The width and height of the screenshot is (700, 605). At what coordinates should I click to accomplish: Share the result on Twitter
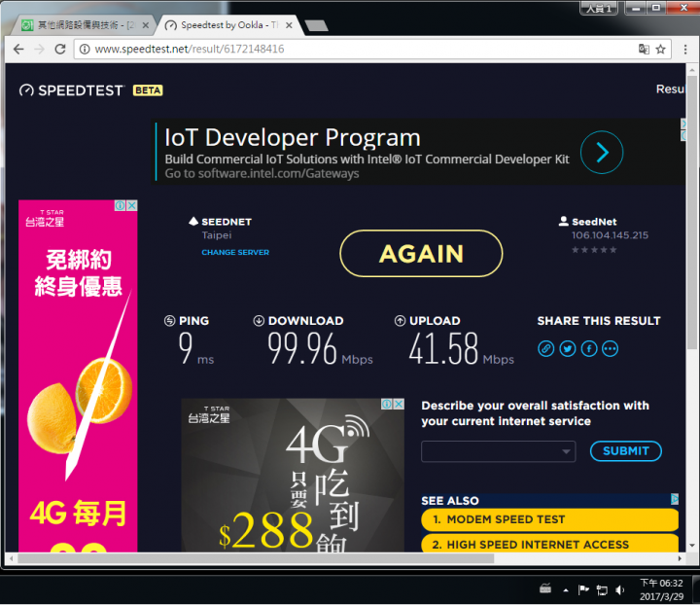coord(568,349)
